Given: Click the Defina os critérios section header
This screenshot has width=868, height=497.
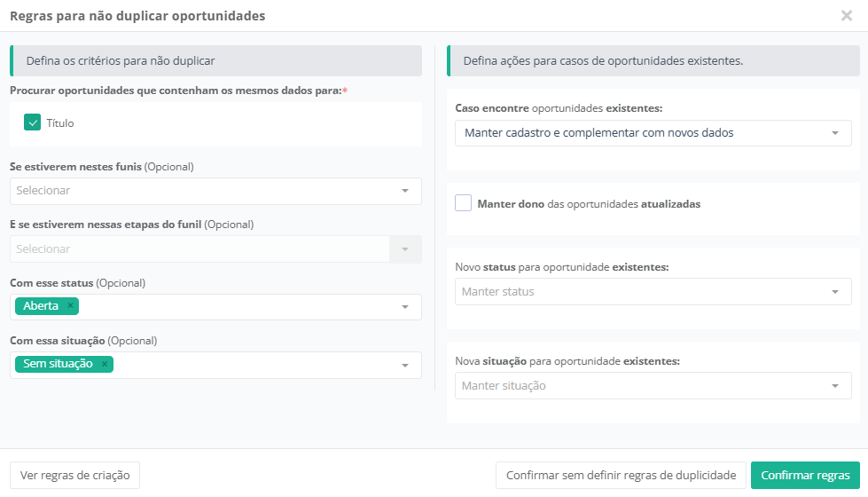Looking at the screenshot, I should (215, 61).
